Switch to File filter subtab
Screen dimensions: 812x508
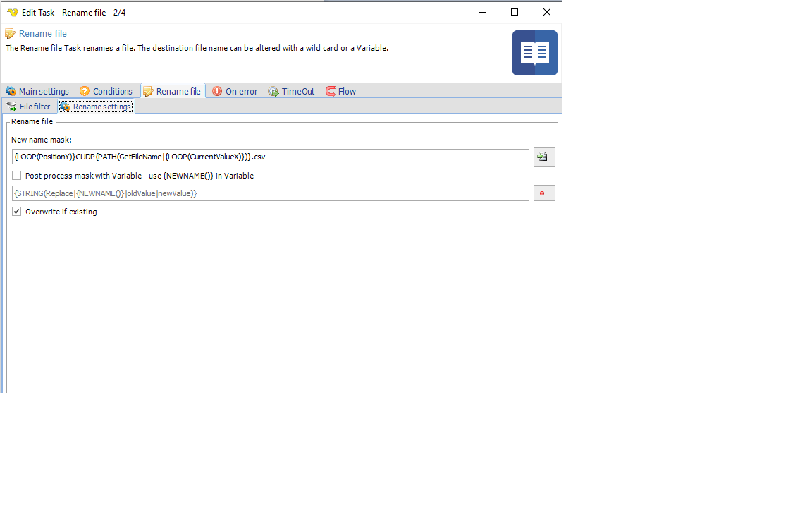tap(35, 107)
